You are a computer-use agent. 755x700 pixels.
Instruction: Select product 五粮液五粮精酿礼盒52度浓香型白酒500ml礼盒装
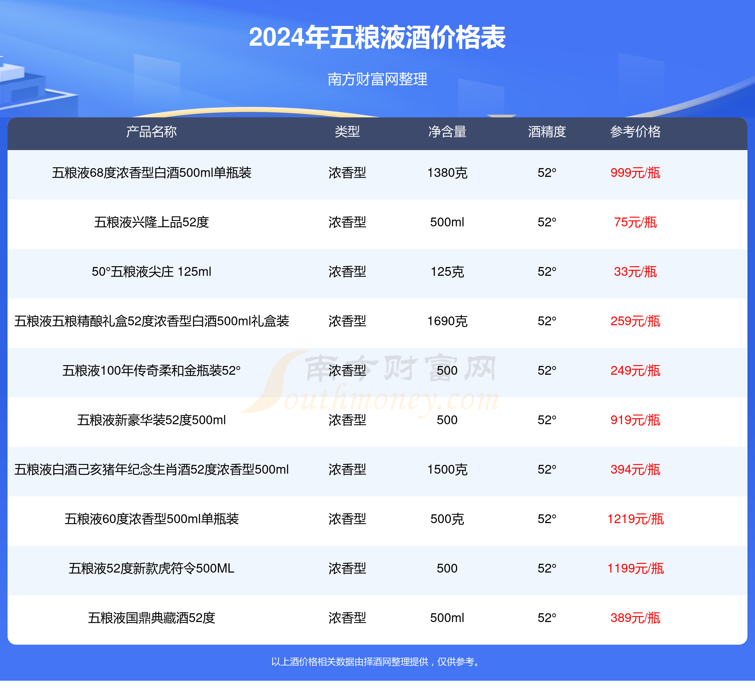(x=151, y=321)
